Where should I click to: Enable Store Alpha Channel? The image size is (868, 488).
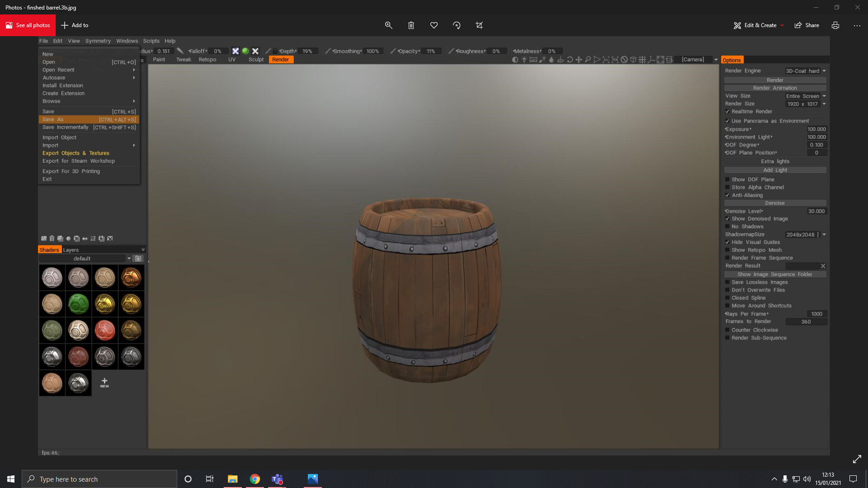(728, 187)
